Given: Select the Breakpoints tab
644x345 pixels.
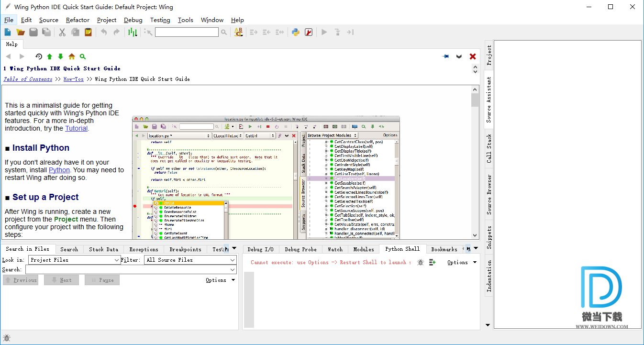Looking at the screenshot, I should coord(185,249).
